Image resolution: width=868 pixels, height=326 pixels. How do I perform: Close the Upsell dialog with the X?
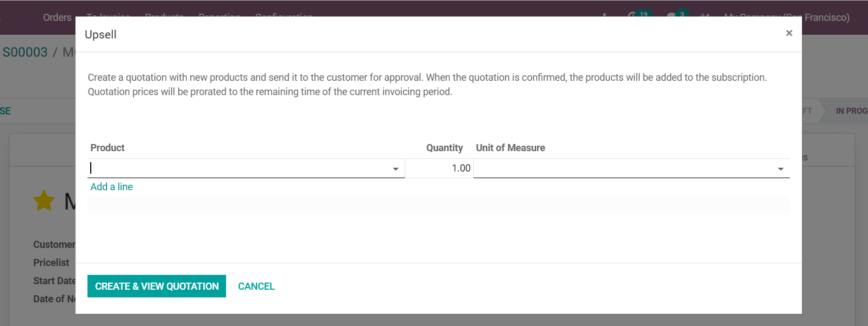tap(789, 33)
